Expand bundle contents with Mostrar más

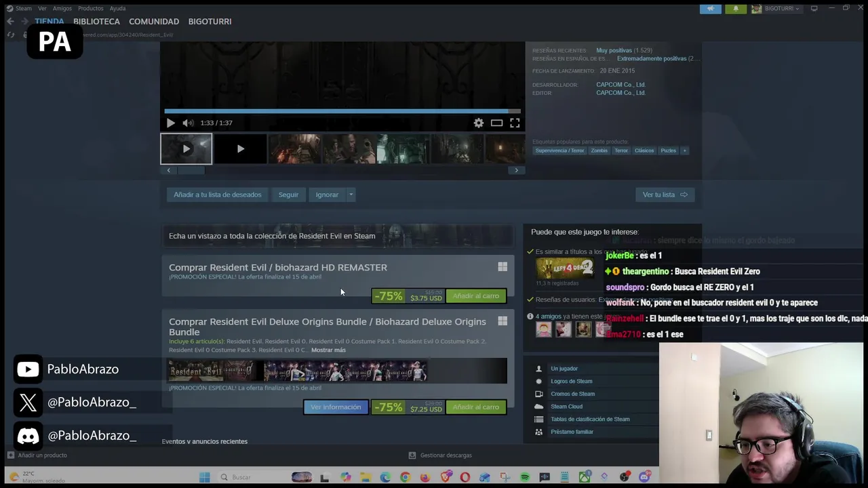pyautogui.click(x=328, y=350)
